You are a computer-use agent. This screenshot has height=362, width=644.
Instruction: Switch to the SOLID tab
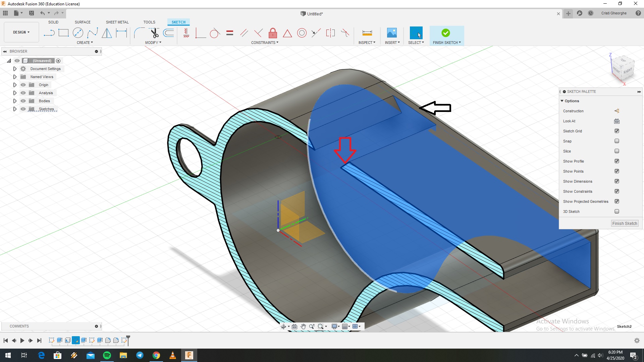click(x=53, y=22)
